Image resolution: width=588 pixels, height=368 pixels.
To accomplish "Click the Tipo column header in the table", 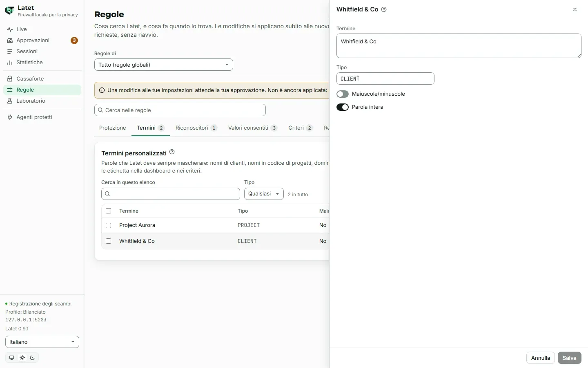I will (x=243, y=211).
